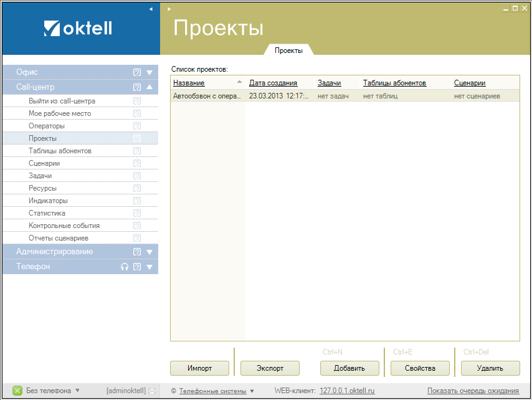
Task: Click help icon beside Статистика item
Action: click(137, 213)
